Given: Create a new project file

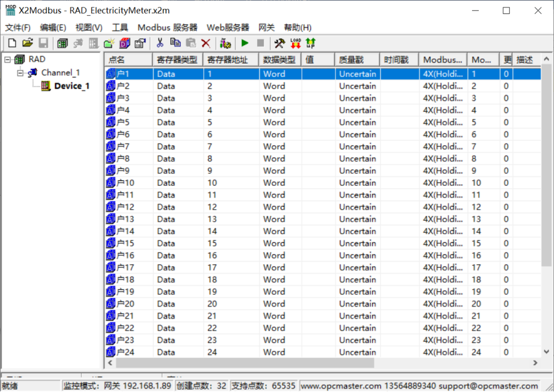Looking at the screenshot, I should [12, 43].
